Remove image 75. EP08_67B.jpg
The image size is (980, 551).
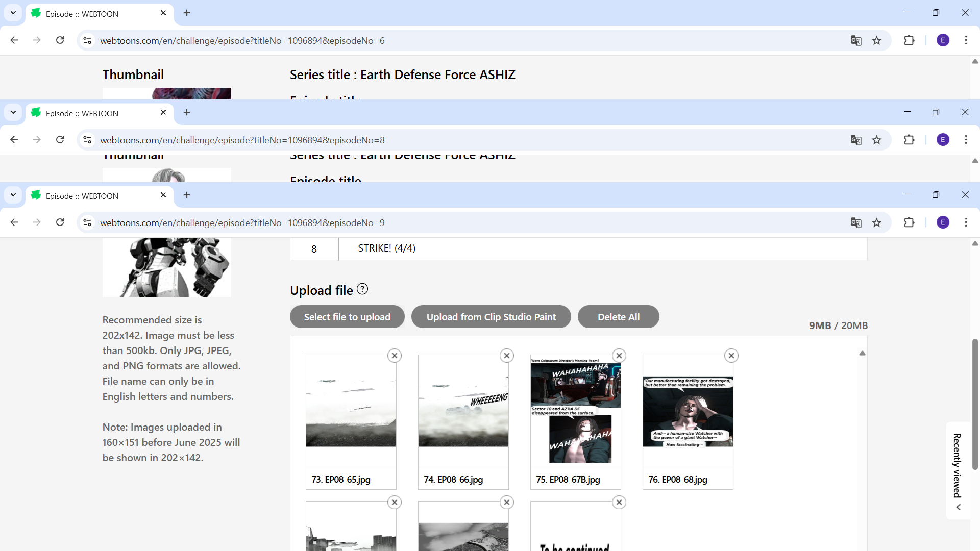click(619, 356)
